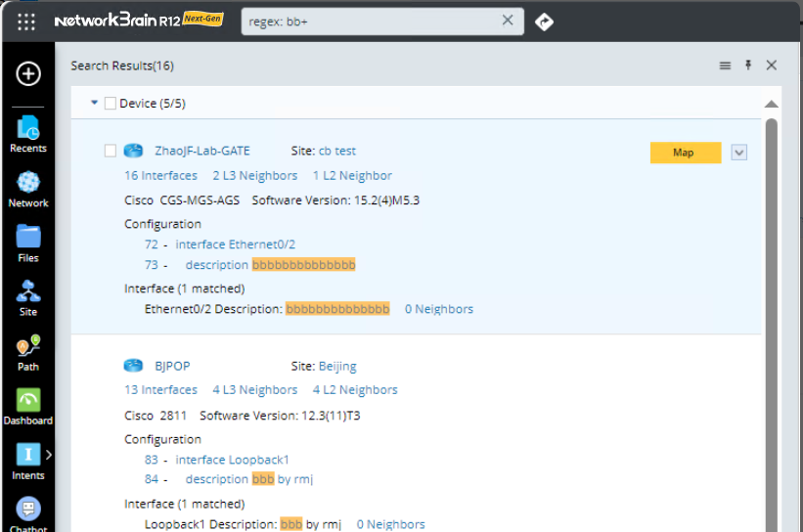Open search results list options menu icon
The height and width of the screenshot is (532, 803).
(725, 66)
